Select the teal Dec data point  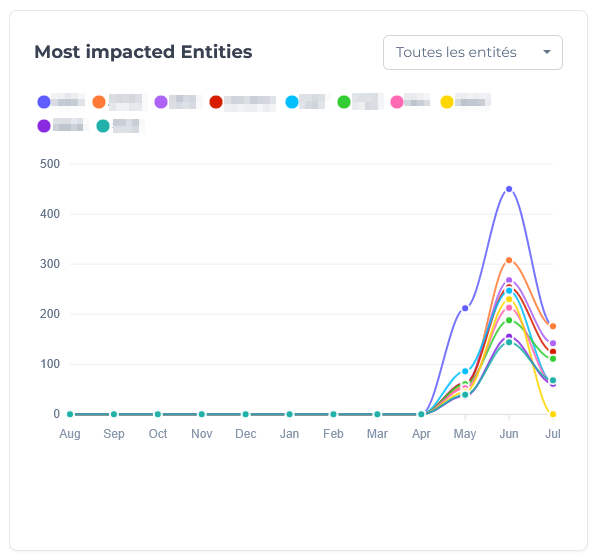(246, 414)
